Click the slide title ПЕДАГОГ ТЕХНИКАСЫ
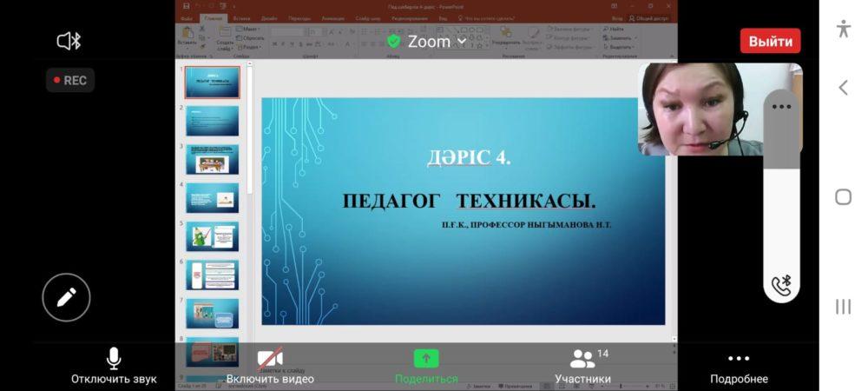The image size is (868, 391). tap(469, 201)
